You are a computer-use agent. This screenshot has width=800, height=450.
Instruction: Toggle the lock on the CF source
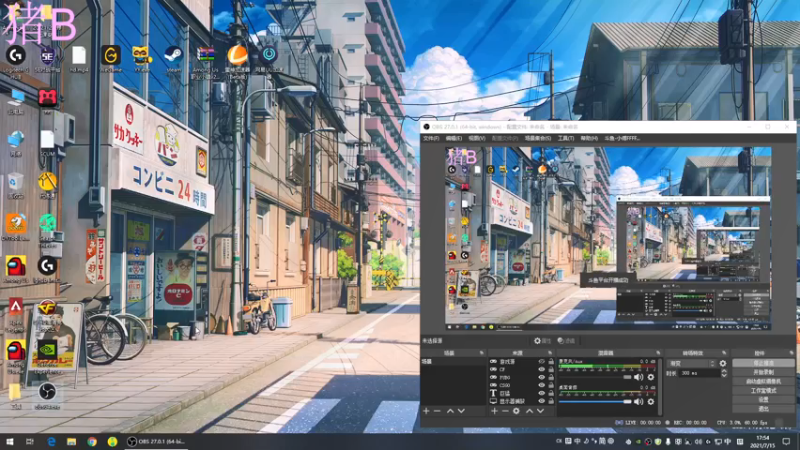pos(551,369)
